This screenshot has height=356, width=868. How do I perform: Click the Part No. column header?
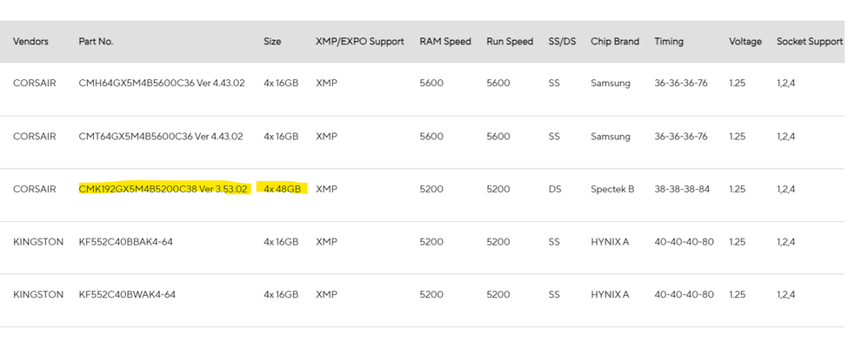[96, 42]
